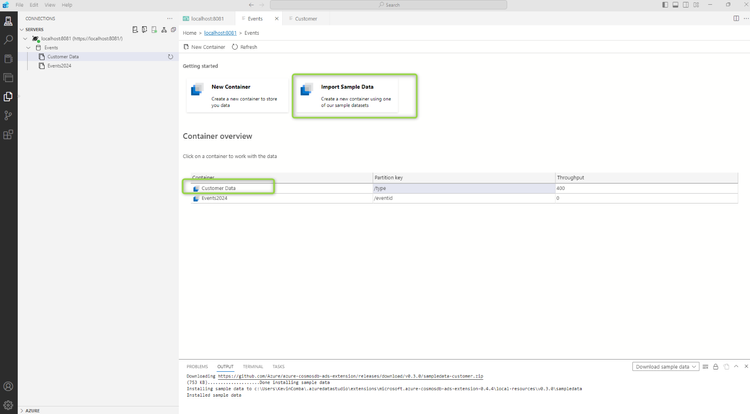Open the Manage settings gear icon
The image size is (750, 414).
(x=8, y=405)
